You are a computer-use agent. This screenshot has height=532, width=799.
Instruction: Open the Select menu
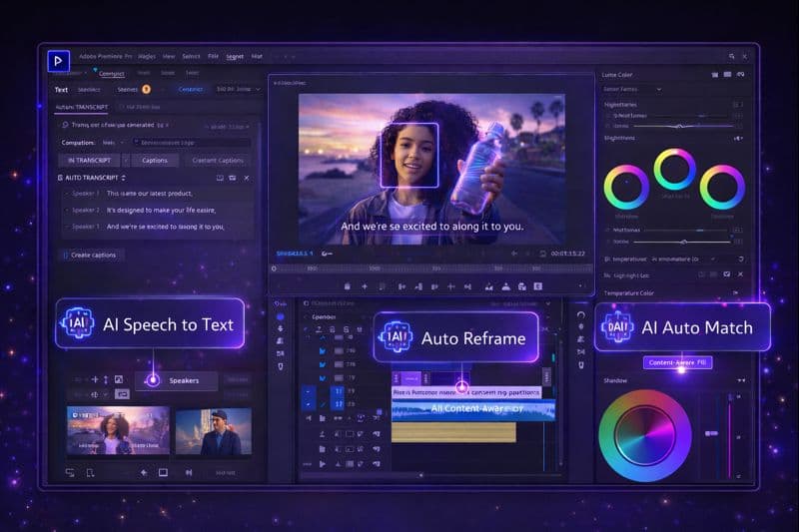(191, 57)
